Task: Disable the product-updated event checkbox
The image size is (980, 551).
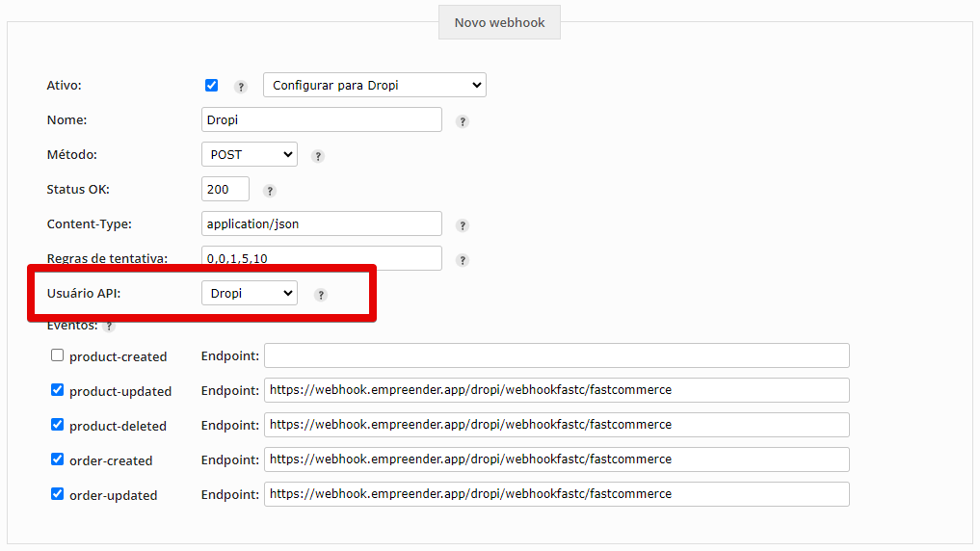Action: (58, 390)
